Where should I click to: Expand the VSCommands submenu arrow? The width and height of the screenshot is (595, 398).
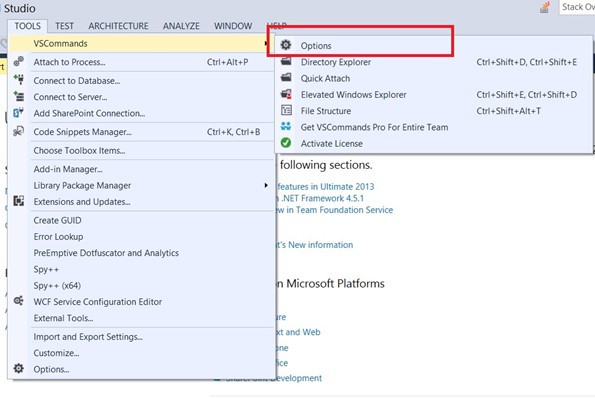[x=266, y=44]
